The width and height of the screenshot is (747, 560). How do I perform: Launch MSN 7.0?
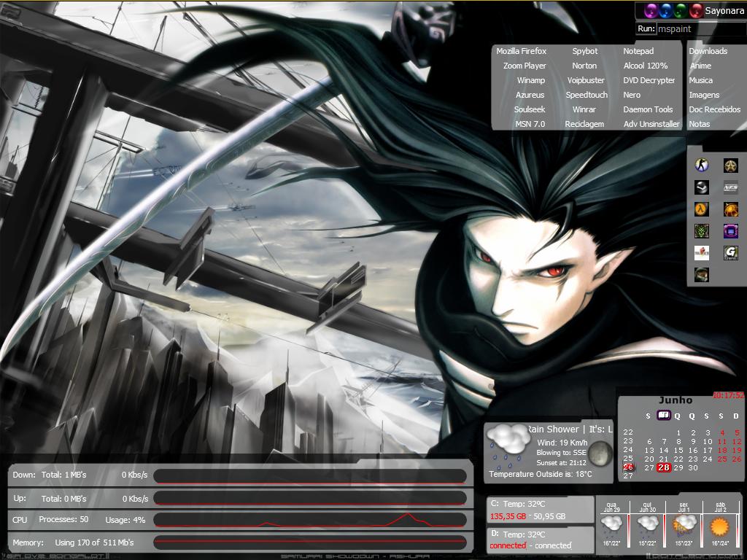click(x=530, y=124)
